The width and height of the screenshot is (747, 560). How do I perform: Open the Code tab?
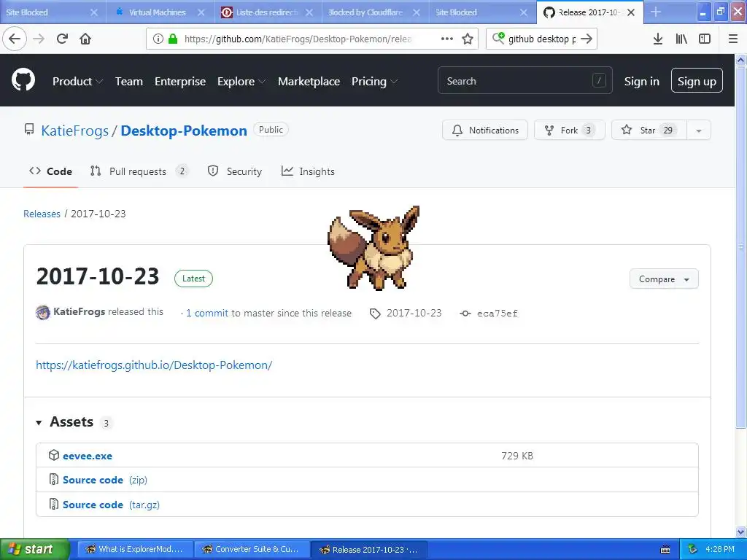(50, 171)
